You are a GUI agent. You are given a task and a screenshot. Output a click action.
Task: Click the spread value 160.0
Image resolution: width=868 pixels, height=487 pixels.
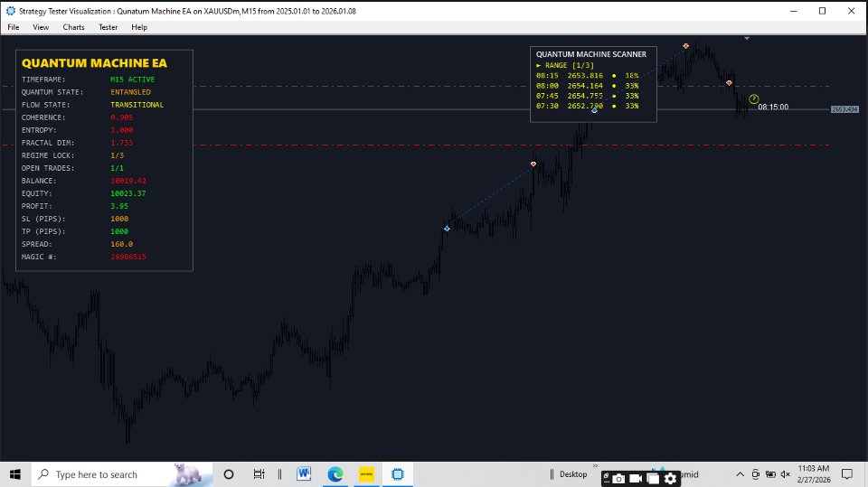(121, 244)
